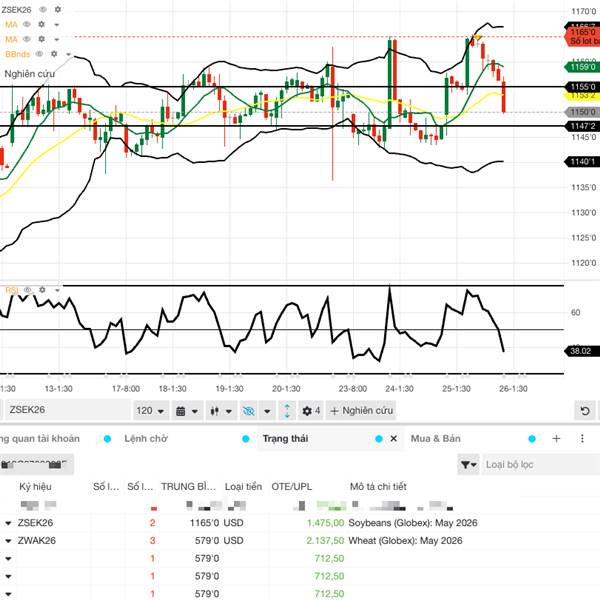The width and height of the screenshot is (600, 600).
Task: Open settings gear for BBnds indicator
Action: (x=54, y=54)
